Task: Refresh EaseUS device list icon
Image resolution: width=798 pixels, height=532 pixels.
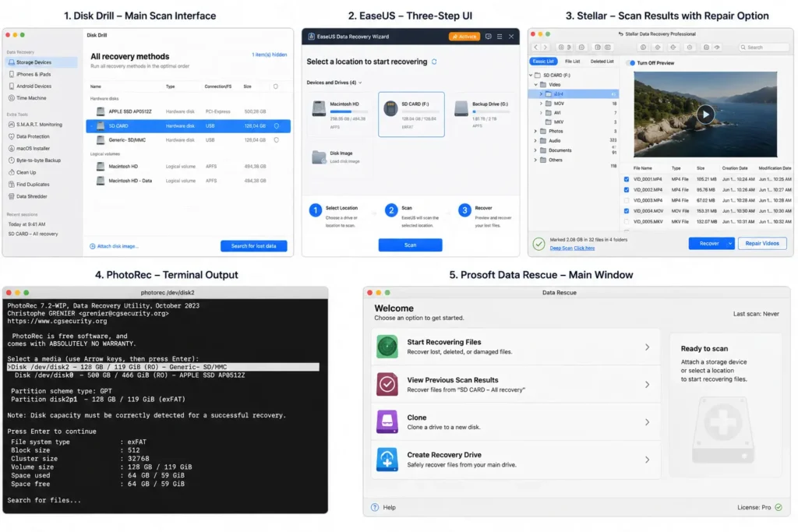Action: [x=434, y=62]
